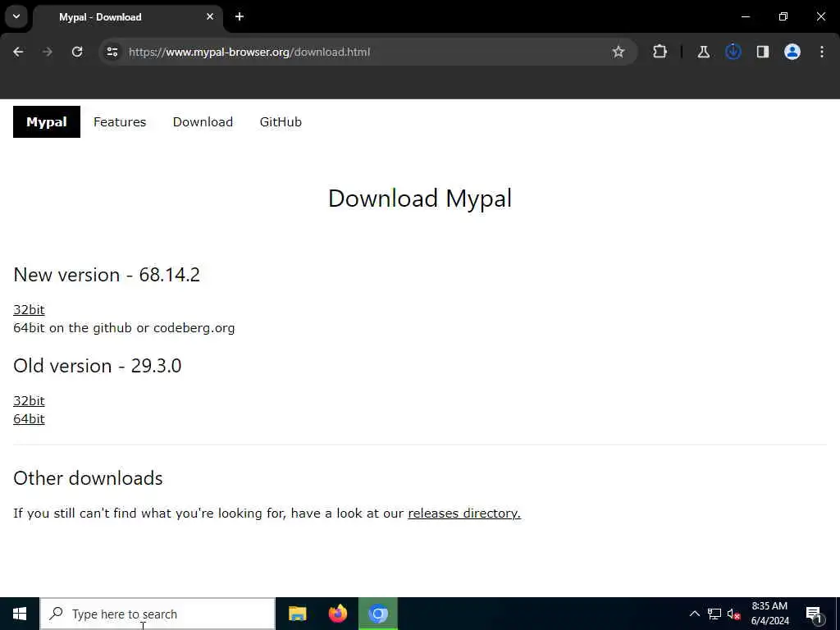This screenshot has width=840, height=630.
Task: Toggle the browser side panel
Action: click(x=762, y=52)
